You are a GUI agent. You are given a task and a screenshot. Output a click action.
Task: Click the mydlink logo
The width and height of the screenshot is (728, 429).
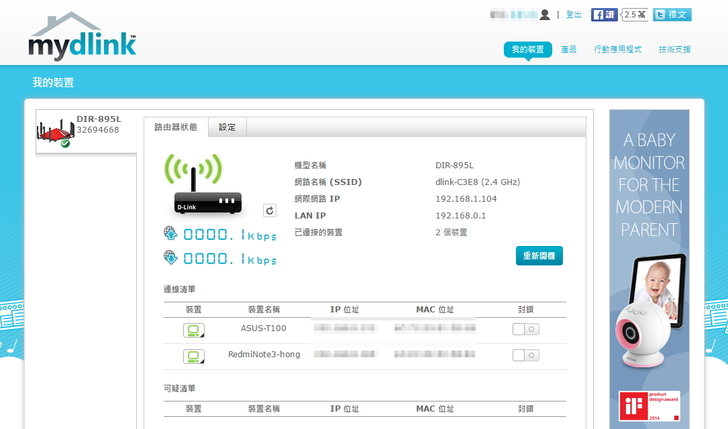click(x=81, y=39)
